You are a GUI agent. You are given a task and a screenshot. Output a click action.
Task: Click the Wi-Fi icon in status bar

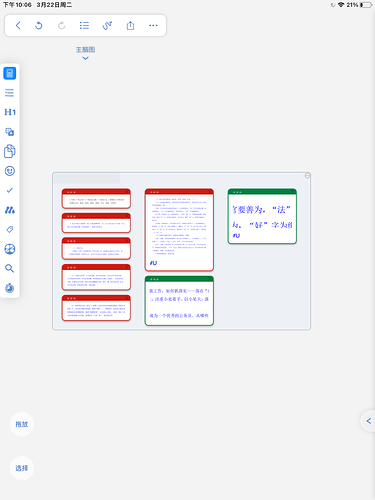[x=341, y=5]
